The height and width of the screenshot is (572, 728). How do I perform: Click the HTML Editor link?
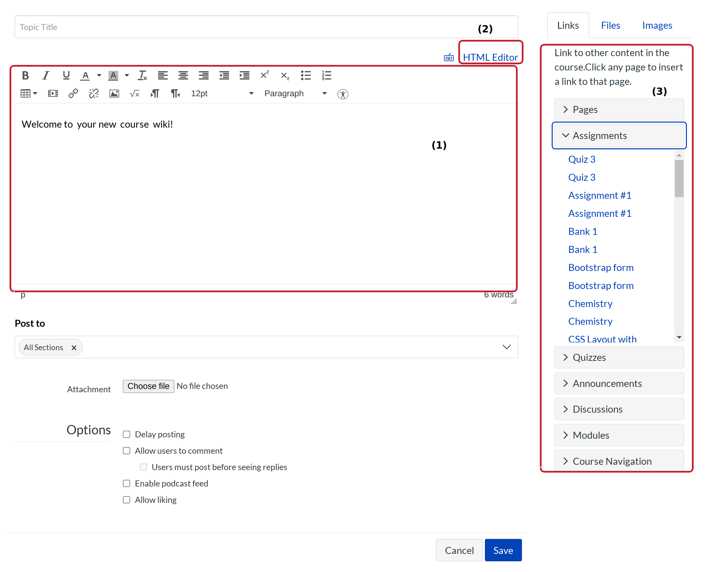490,57
